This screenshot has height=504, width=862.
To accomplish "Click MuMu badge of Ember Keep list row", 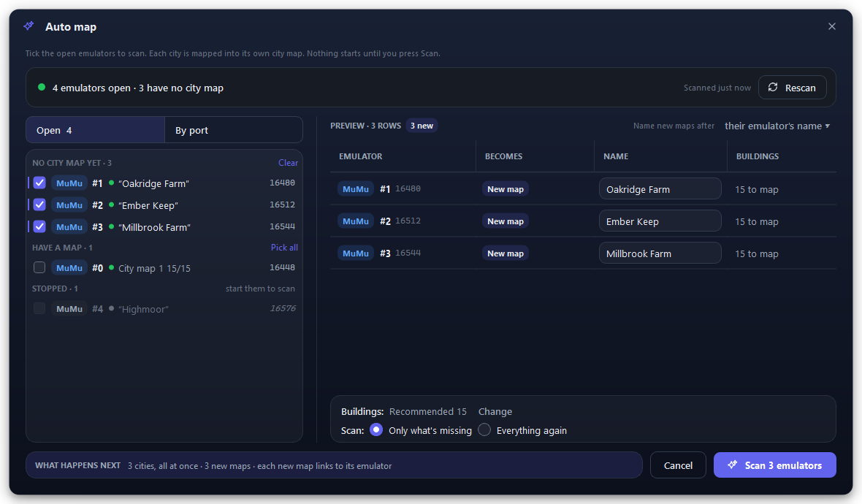I will pyautogui.click(x=69, y=205).
